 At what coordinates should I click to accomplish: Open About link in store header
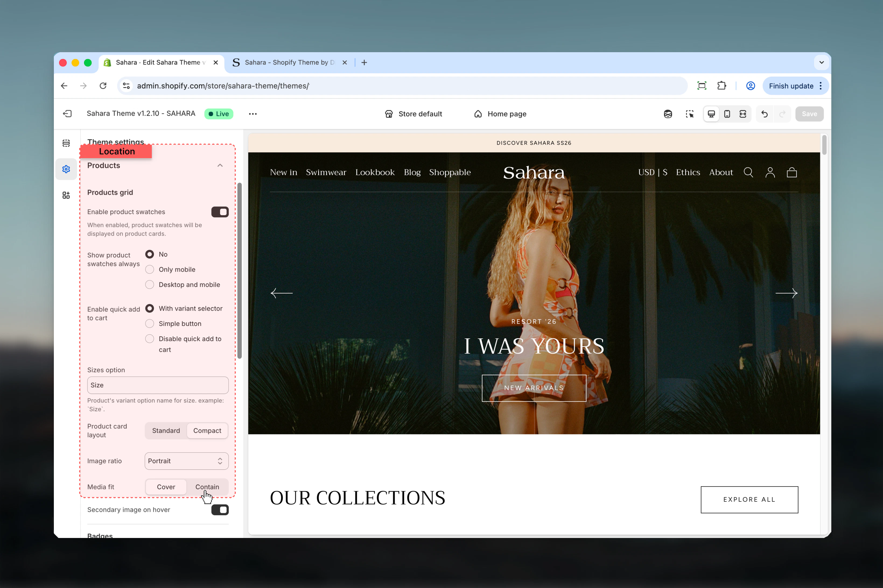coord(721,172)
